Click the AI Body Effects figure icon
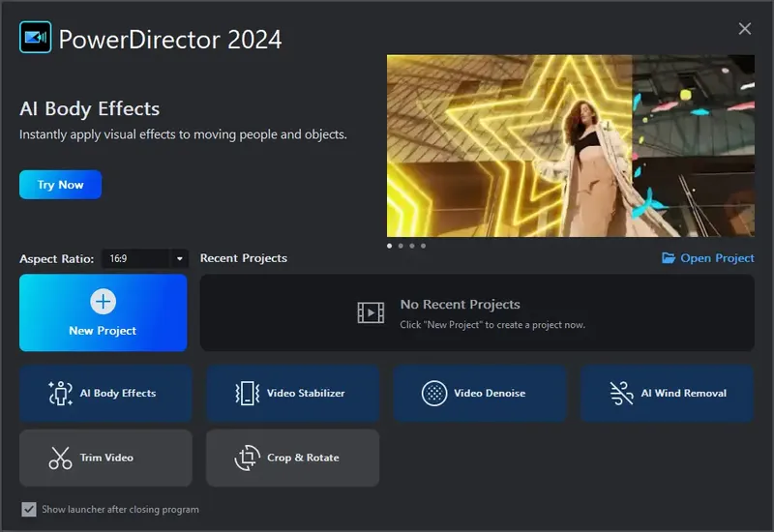The height and width of the screenshot is (532, 774). pyautogui.click(x=60, y=394)
